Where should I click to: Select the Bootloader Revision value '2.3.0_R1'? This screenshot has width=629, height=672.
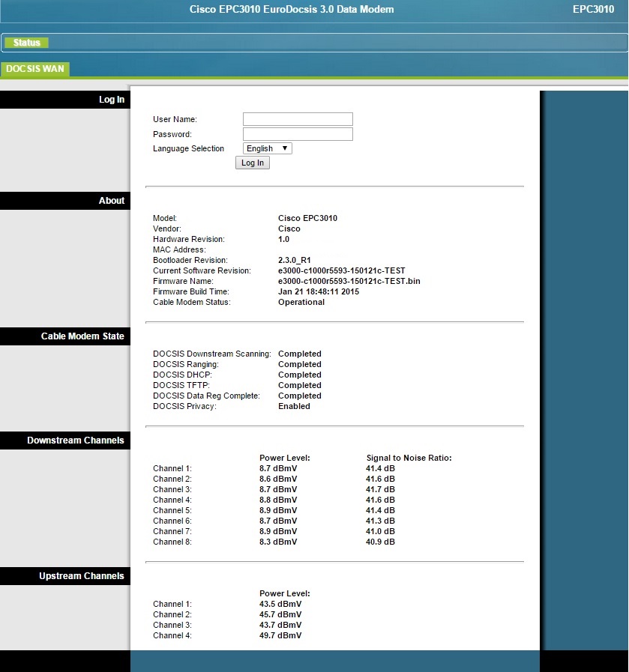pyautogui.click(x=294, y=260)
